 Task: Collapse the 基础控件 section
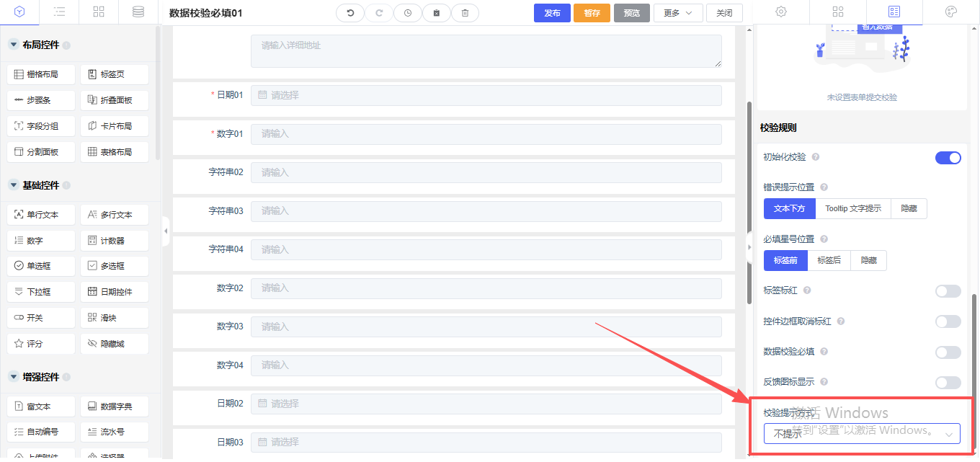click(13, 185)
